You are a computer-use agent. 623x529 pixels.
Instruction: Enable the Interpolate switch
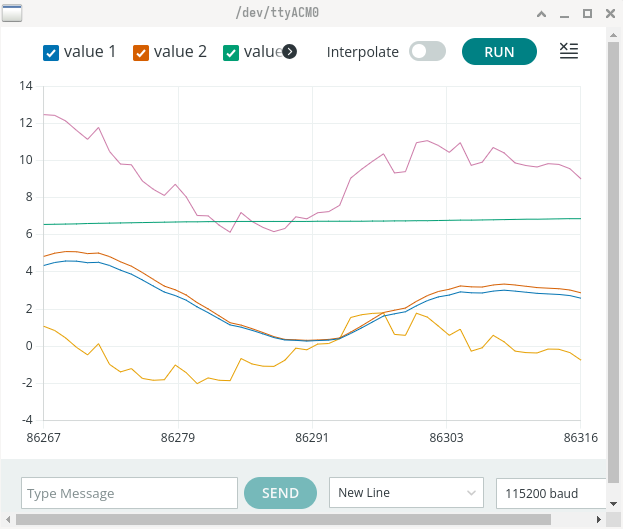(427, 52)
